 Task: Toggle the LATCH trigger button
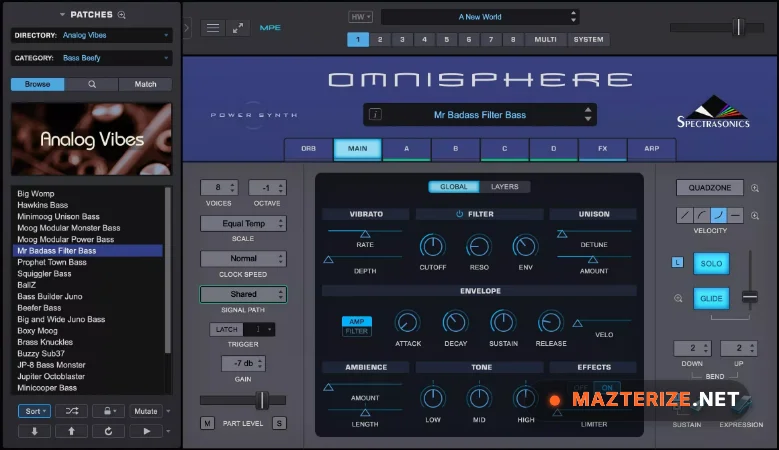click(227, 329)
